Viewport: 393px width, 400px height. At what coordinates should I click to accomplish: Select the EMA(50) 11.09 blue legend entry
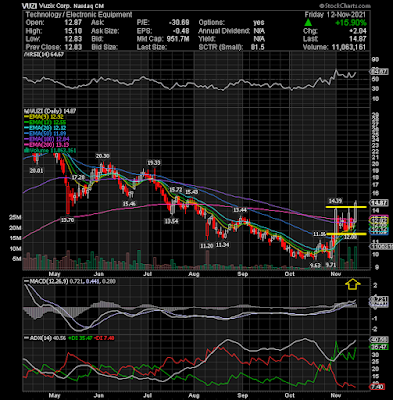pyautogui.click(x=46, y=134)
